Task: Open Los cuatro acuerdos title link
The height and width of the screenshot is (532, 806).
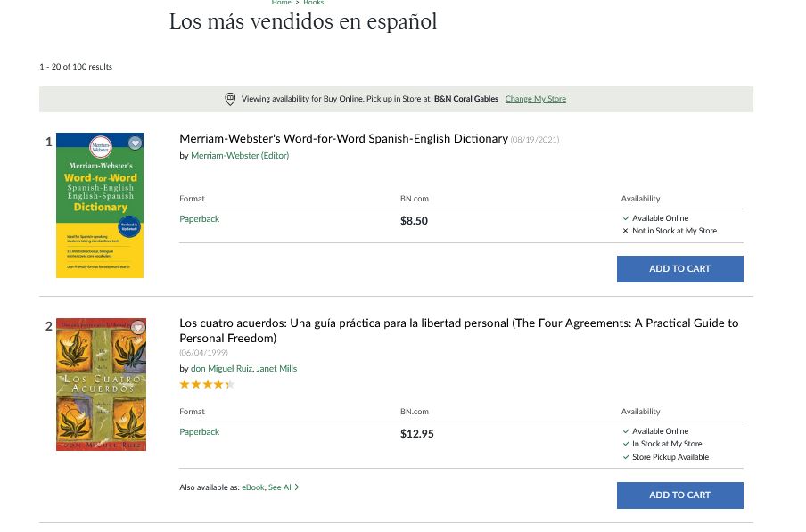Action: point(458,323)
